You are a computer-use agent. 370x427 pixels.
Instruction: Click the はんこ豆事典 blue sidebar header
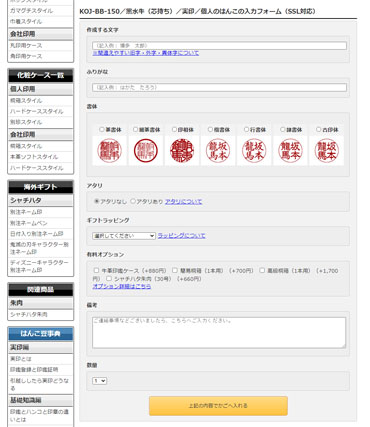40,334
